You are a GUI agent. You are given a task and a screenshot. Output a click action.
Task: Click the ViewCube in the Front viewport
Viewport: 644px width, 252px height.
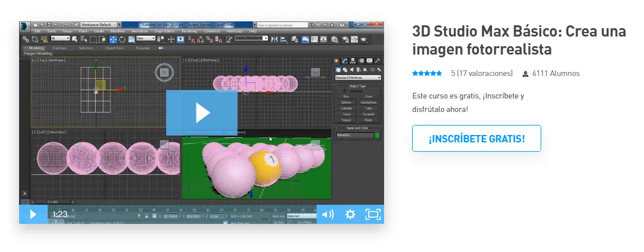point(315,73)
